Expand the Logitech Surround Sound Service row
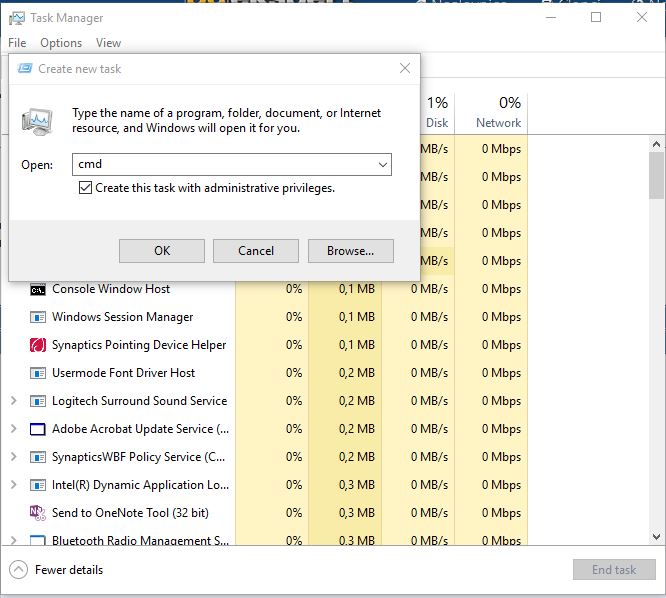 click(13, 401)
